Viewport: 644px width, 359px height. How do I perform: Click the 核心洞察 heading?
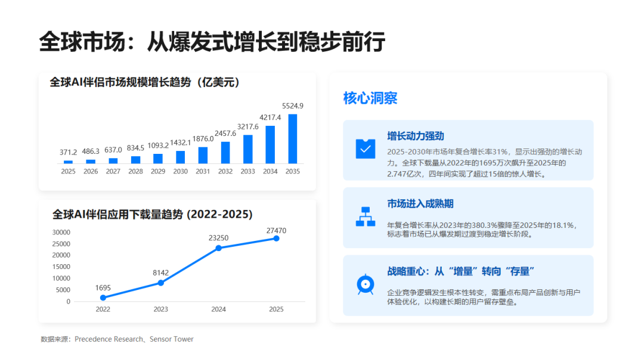(x=370, y=98)
